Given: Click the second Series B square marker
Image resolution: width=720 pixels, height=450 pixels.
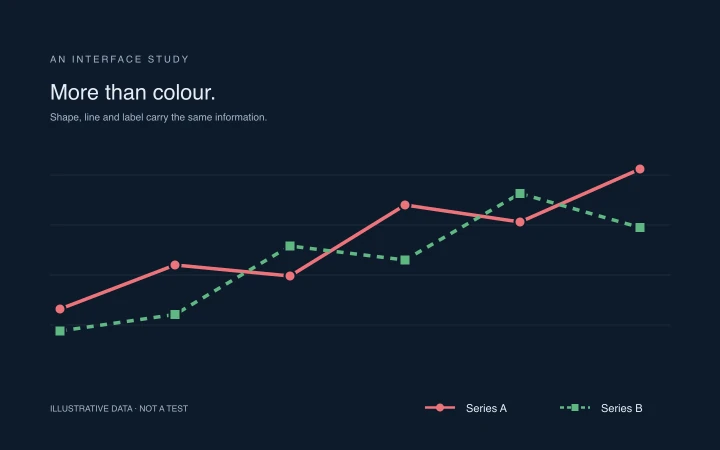Looking at the screenshot, I should 175,315.
